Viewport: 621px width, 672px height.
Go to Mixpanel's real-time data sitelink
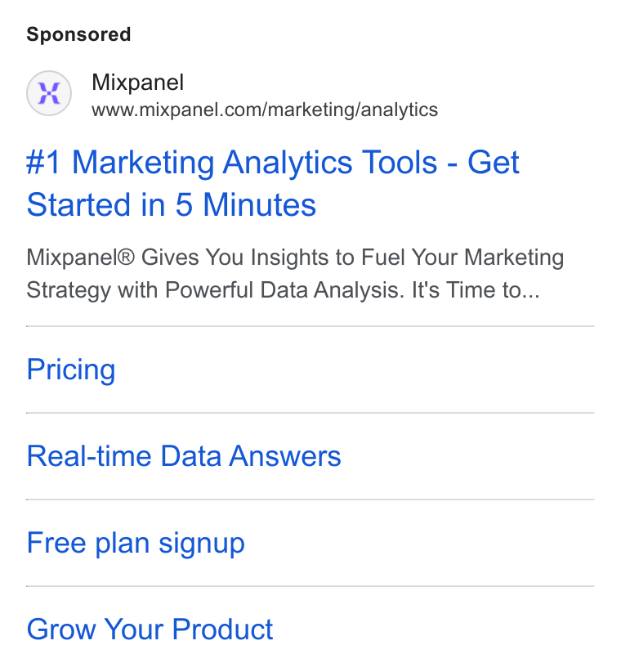(184, 455)
